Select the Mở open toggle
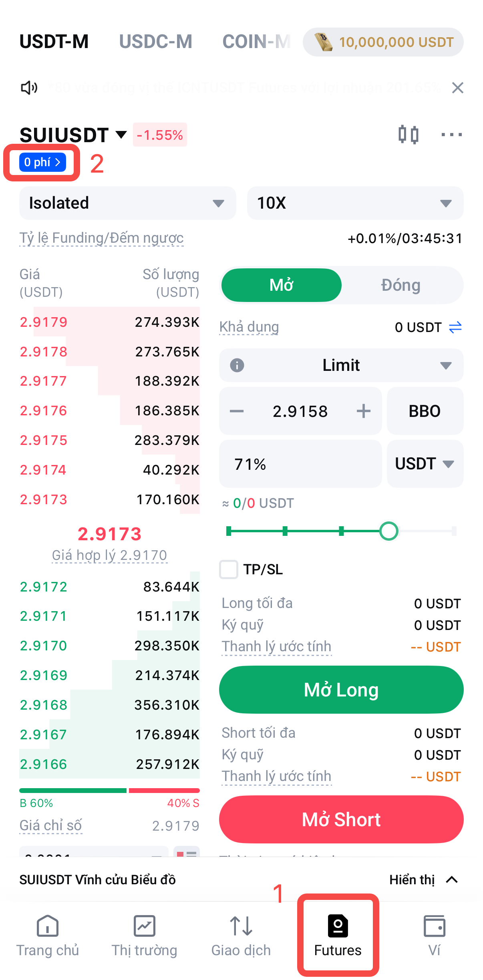Image resolution: width=483 pixels, height=980 pixels. 282,285
